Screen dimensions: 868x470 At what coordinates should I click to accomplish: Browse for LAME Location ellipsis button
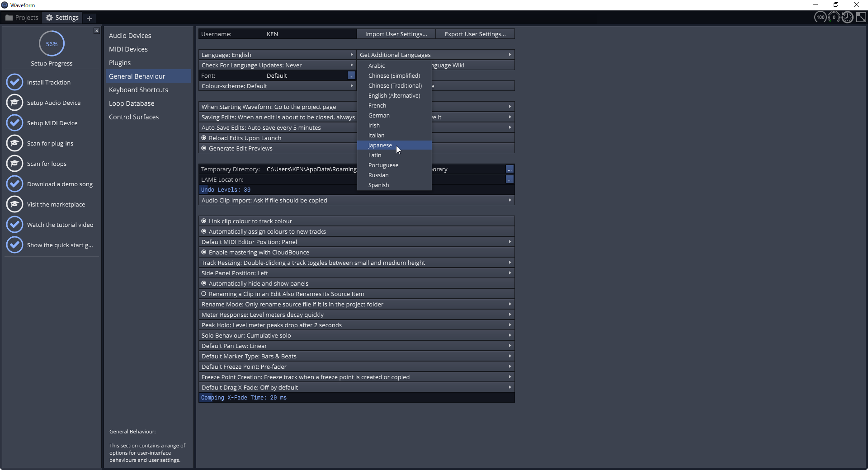[x=509, y=179]
